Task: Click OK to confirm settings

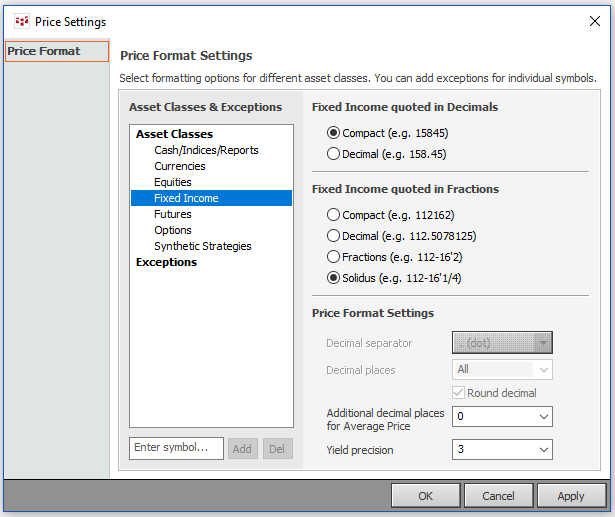Action: tap(425, 496)
